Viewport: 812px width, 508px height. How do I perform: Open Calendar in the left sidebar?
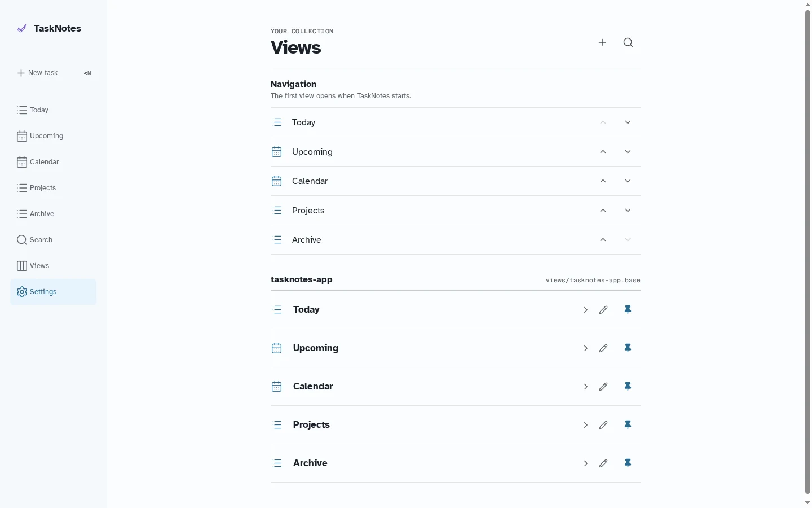(x=53, y=162)
